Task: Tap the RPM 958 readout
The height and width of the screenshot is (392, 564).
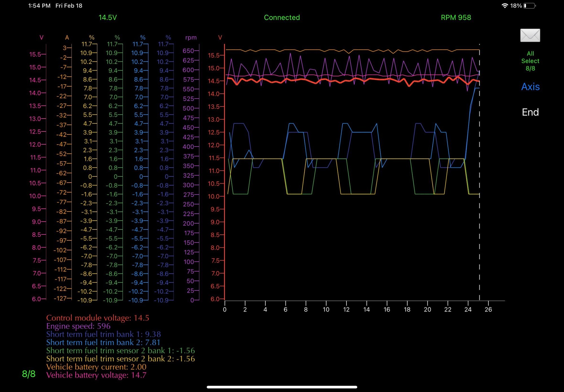Action: tap(456, 17)
